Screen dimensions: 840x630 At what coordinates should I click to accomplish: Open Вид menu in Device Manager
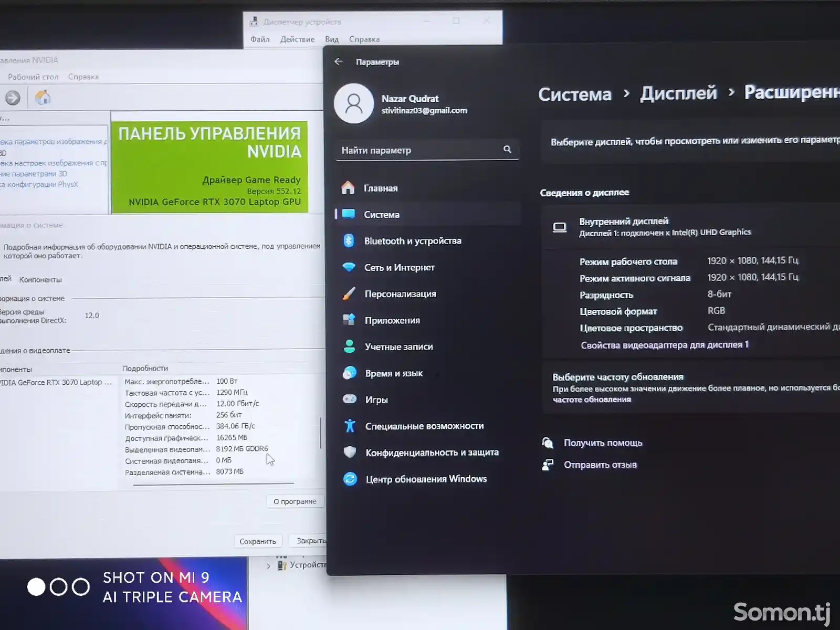(332, 39)
